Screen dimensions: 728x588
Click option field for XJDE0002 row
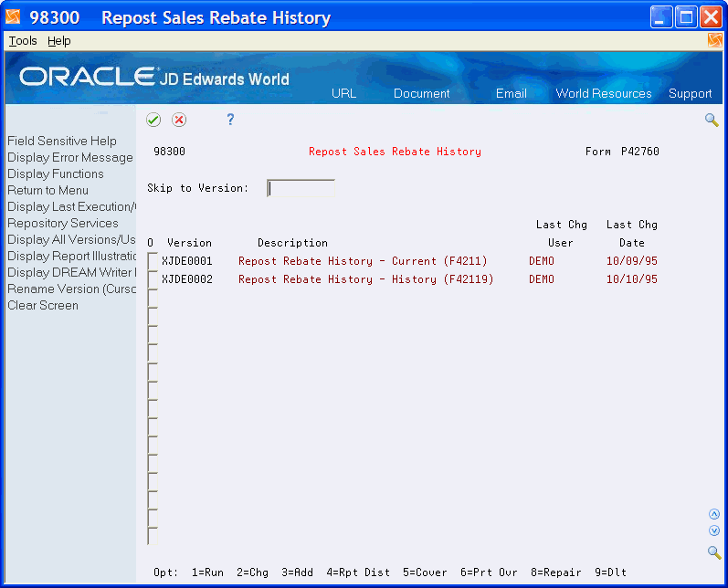(x=153, y=279)
